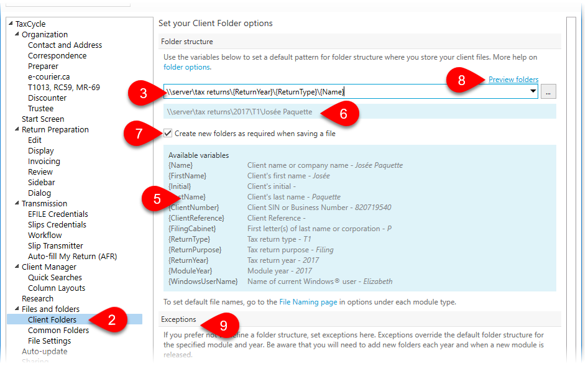Open e-courier.ca settings
The image size is (588, 366).
[48, 77]
